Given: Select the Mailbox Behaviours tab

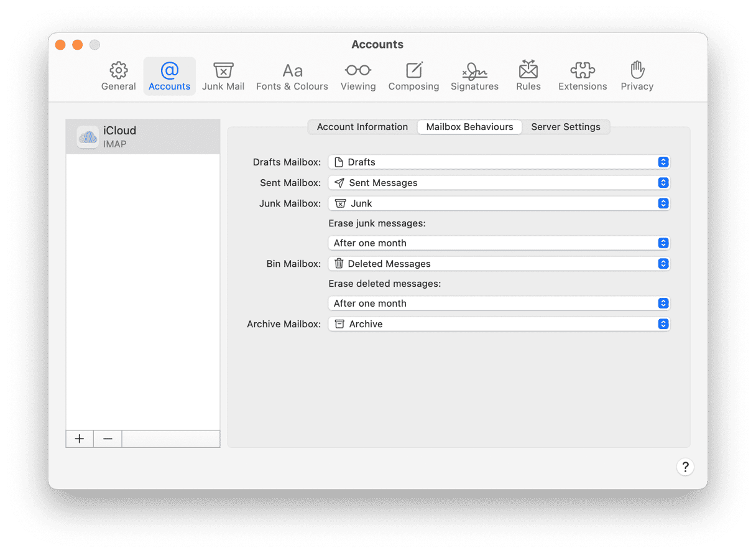Looking at the screenshot, I should click(x=469, y=127).
